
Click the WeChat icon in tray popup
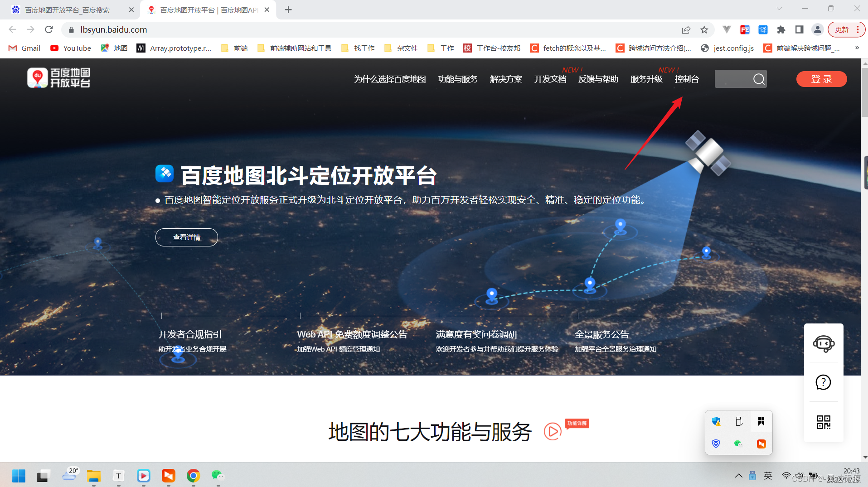click(x=738, y=444)
